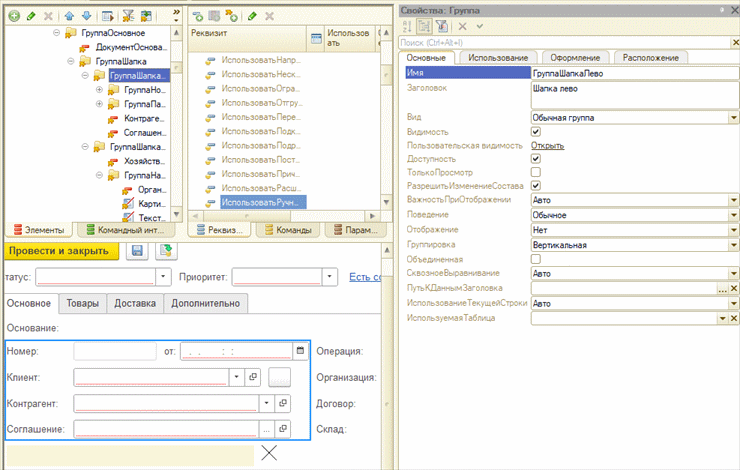
Task: Open Вид dropdown showing Обычная группа
Action: click(734, 118)
